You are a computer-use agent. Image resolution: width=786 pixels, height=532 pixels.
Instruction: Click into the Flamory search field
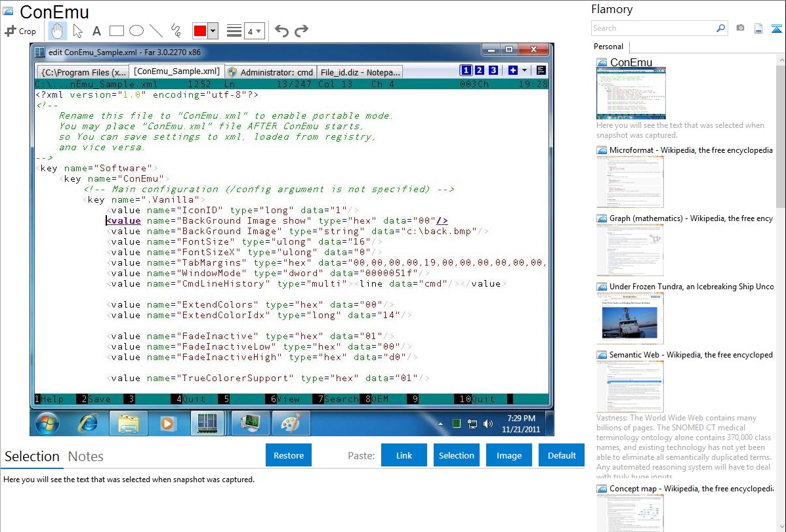pyautogui.click(x=653, y=28)
